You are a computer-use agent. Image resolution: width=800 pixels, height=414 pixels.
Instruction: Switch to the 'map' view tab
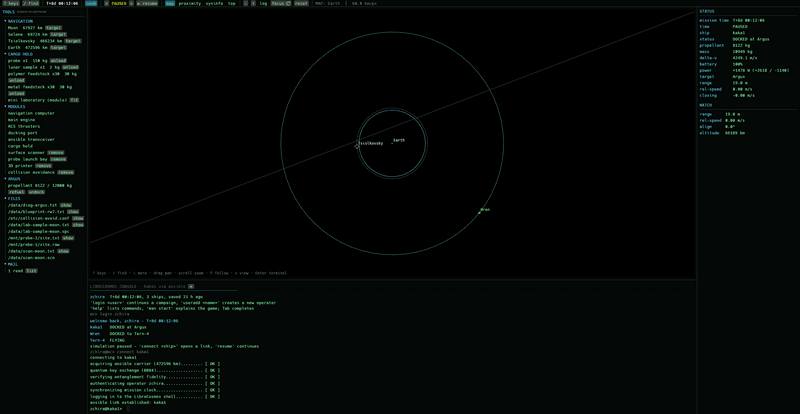170,3
